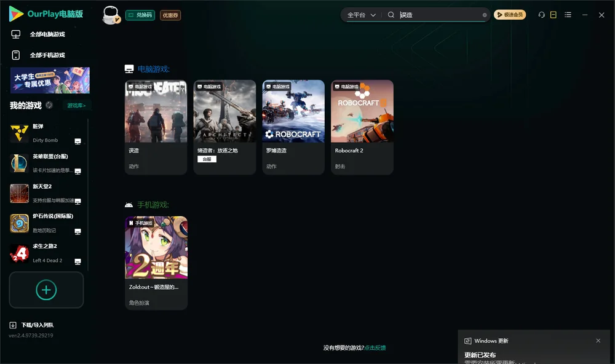Image resolution: width=615 pixels, height=364 pixels.
Task: Open the 游戏库 game library link
Action: pos(76,105)
